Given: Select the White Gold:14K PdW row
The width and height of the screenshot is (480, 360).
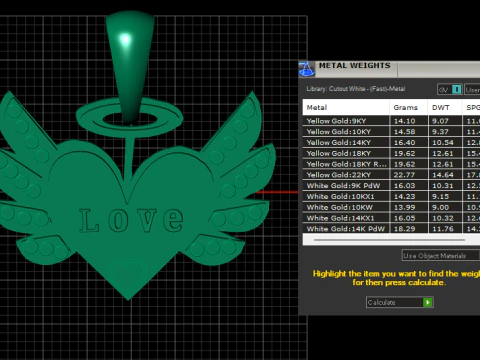Looking at the screenshot, I should click(391, 229).
